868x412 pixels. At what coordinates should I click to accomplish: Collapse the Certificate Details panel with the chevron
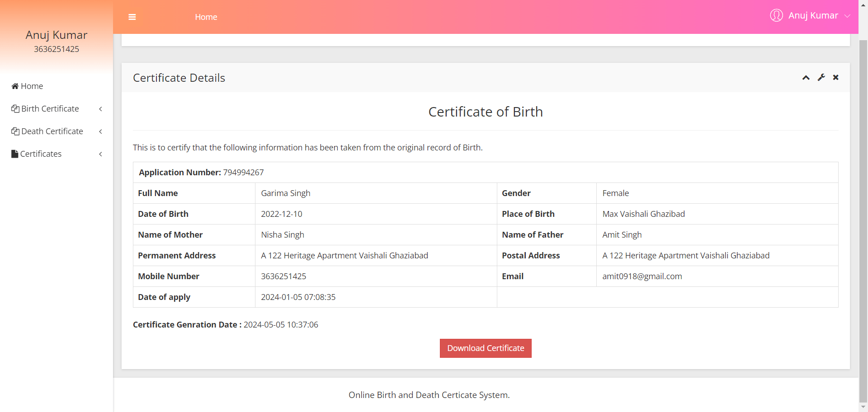(806, 77)
